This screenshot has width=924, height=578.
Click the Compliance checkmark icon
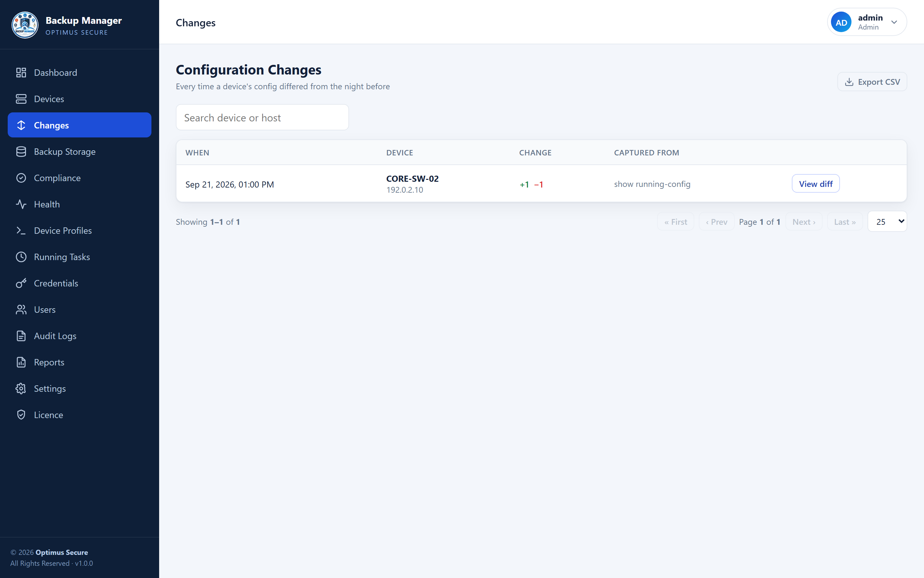(x=21, y=178)
